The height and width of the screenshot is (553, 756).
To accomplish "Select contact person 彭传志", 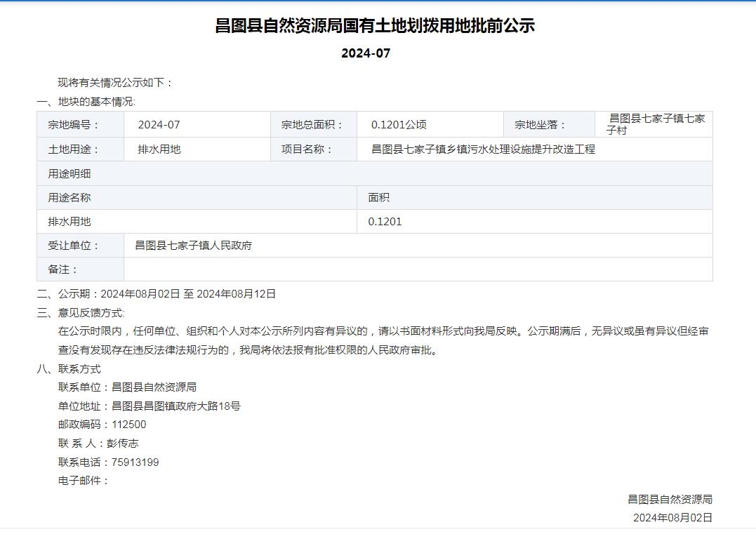I will coord(122,444).
